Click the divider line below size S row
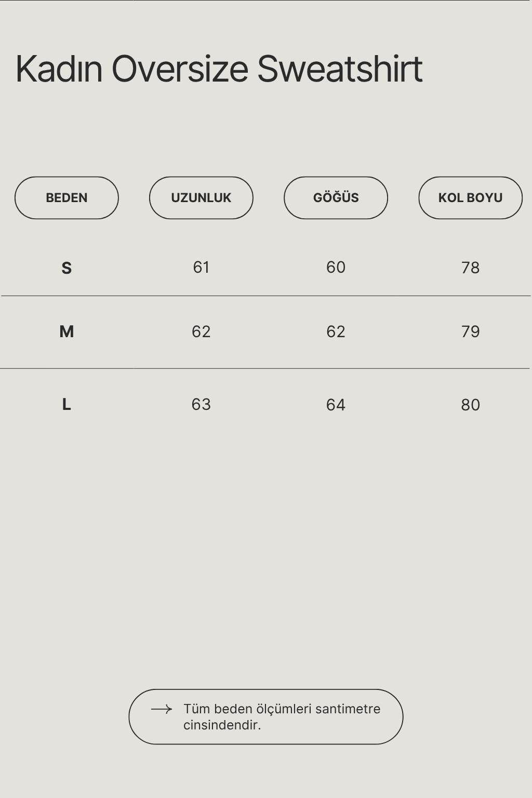Screen dimensions: 532x798 [266, 296]
